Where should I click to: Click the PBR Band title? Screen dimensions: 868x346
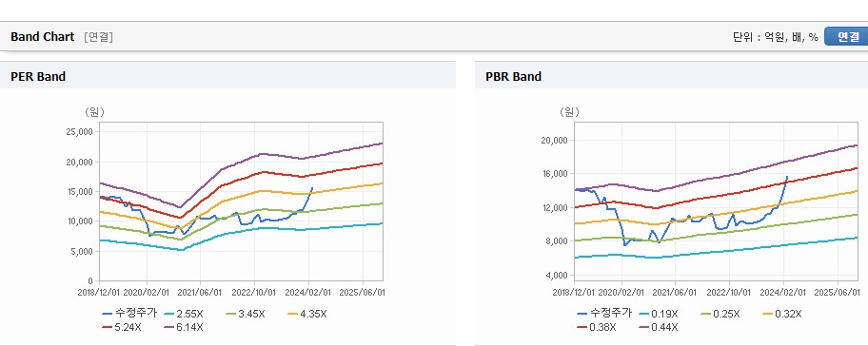click(514, 77)
